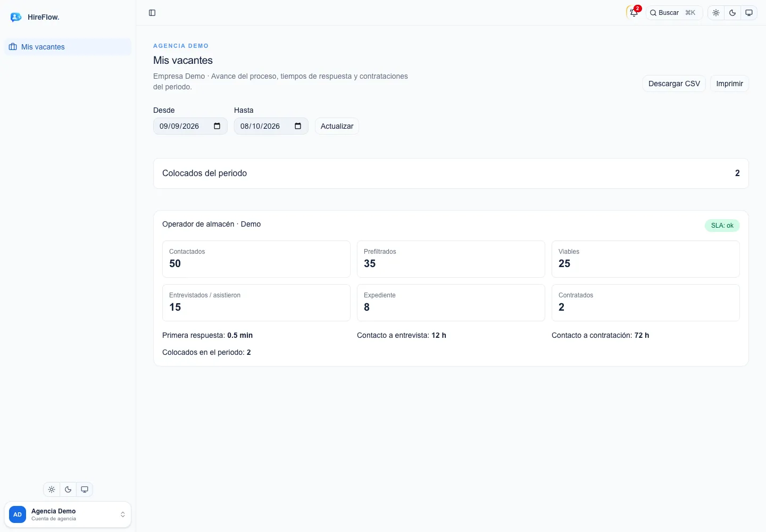
Task: Click the briefcase icon beside Mis vacantes
Action: pos(13,47)
